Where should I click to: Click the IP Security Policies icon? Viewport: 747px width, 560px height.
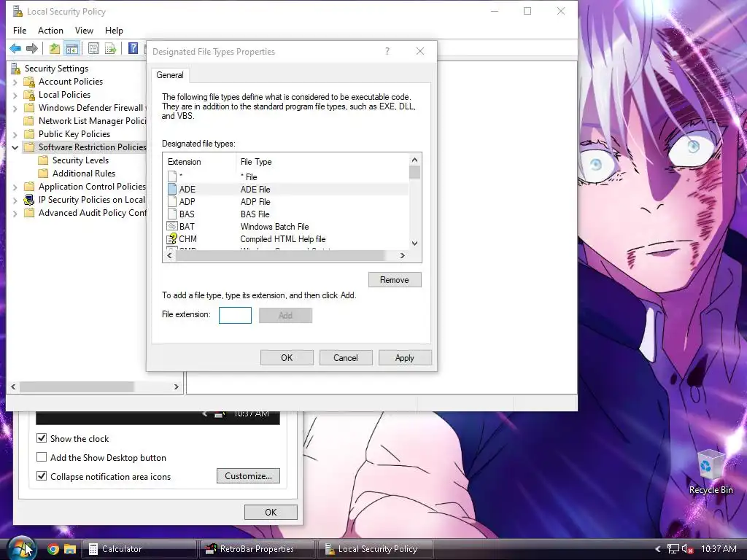coord(29,200)
